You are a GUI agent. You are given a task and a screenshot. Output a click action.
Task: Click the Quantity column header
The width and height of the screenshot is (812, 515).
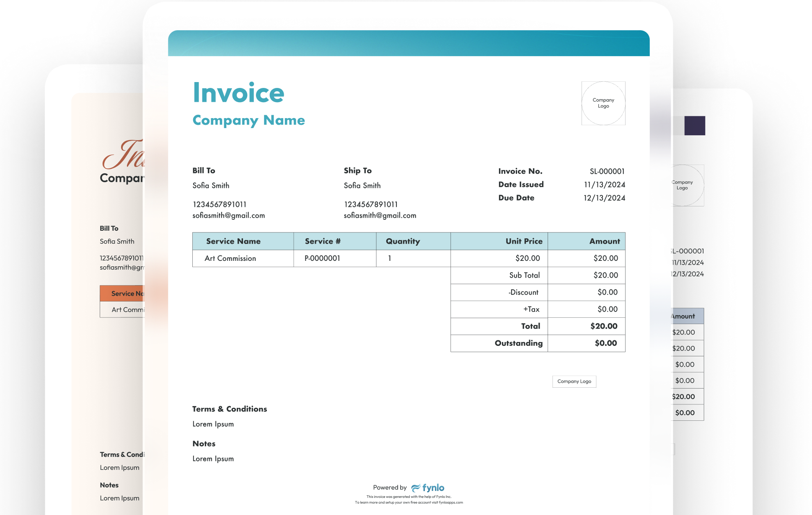click(403, 241)
